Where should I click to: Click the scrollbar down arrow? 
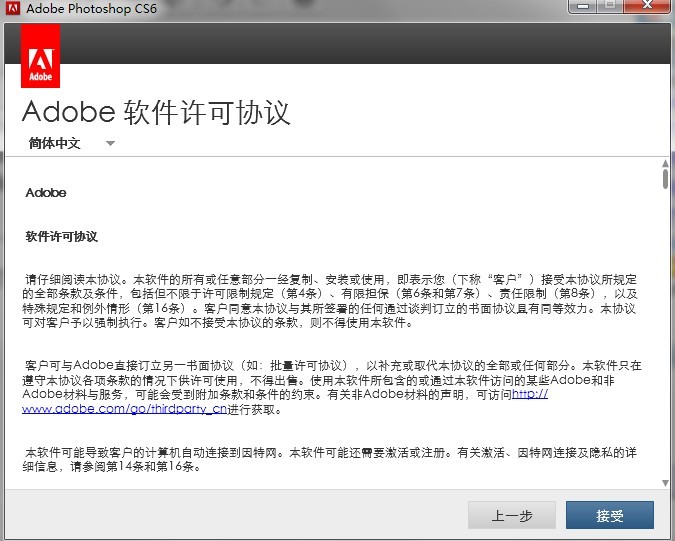tap(665, 483)
